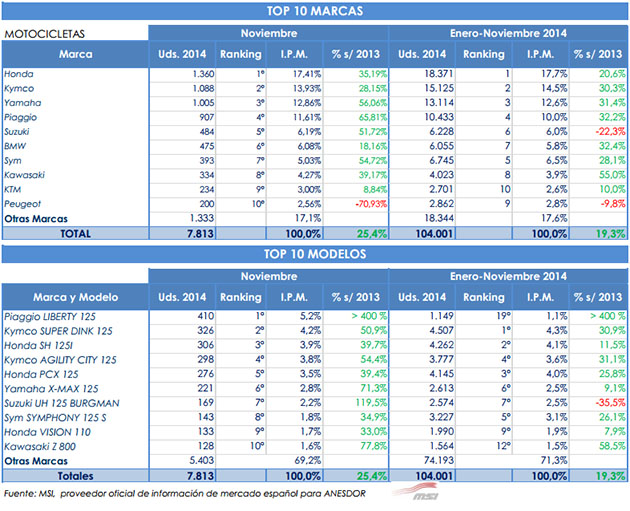
Task: Select Sym SYMPHONY 125 S model row
Action: pyautogui.click(x=55, y=418)
